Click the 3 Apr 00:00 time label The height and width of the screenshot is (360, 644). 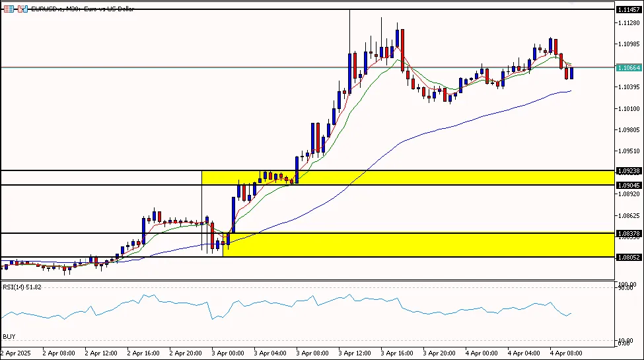(228, 353)
